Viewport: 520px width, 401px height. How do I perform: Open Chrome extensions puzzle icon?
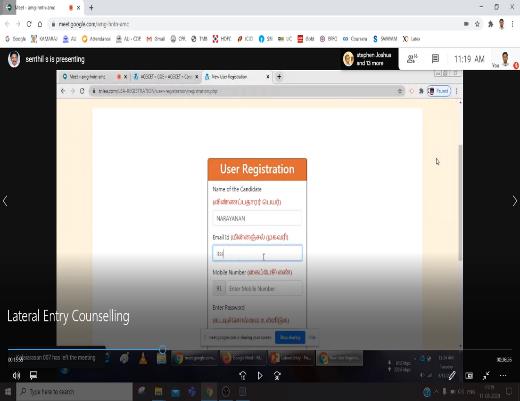click(490, 24)
